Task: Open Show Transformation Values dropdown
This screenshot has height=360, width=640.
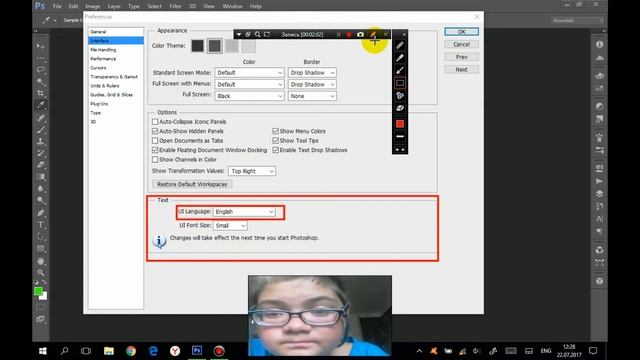Action: [252, 171]
